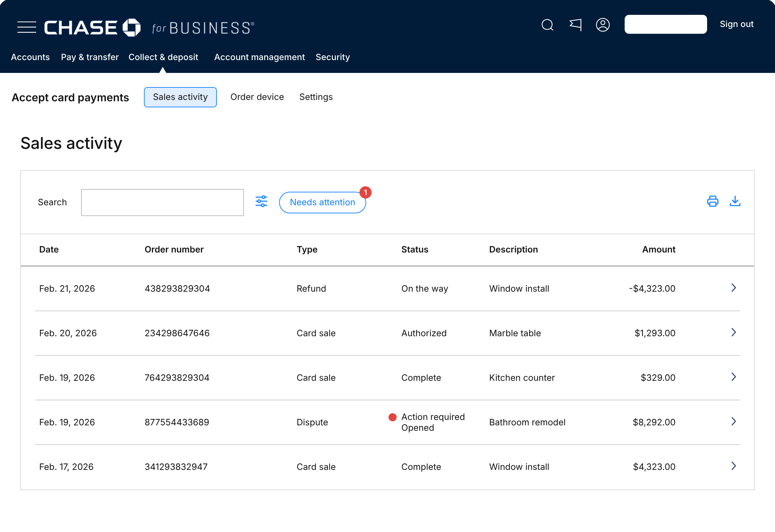Open the hamburger navigation menu
The height and width of the screenshot is (532, 775).
[x=27, y=27]
